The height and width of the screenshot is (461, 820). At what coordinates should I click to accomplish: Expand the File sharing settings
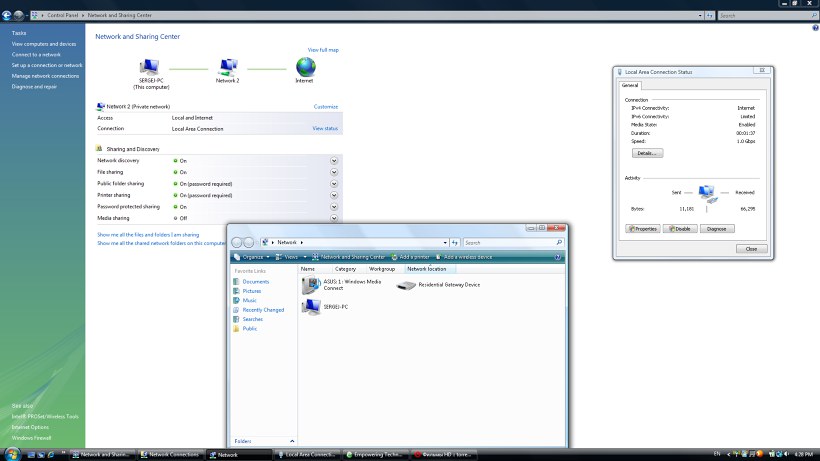[x=334, y=172]
